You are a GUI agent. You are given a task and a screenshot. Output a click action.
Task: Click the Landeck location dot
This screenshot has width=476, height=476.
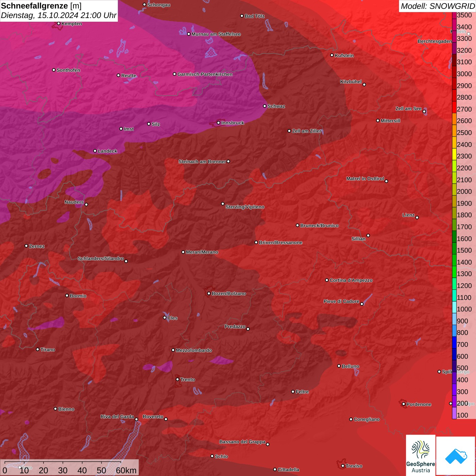tap(95, 151)
